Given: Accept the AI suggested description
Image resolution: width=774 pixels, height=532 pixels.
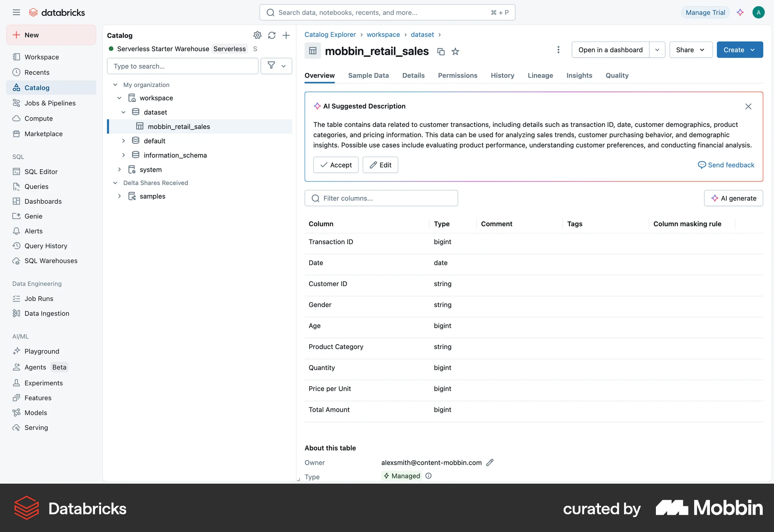Looking at the screenshot, I should pos(336,165).
